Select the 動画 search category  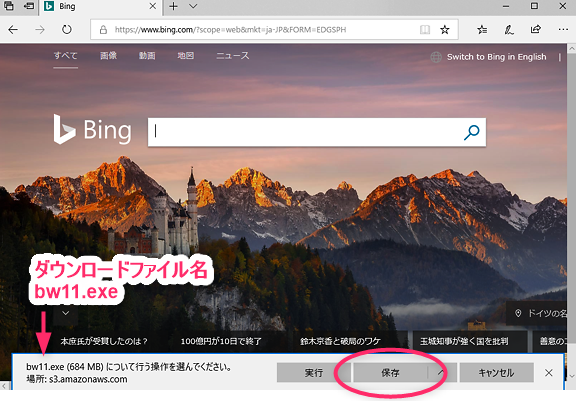(147, 56)
